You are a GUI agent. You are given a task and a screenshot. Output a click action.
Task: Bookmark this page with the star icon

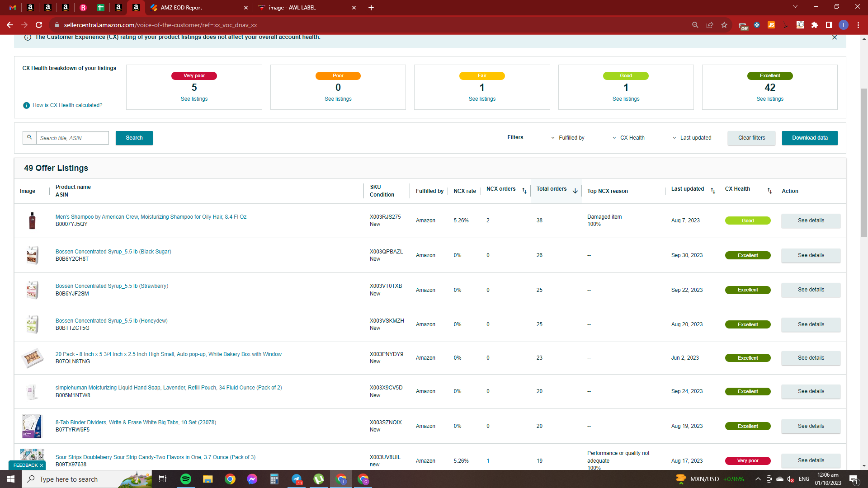(x=724, y=25)
